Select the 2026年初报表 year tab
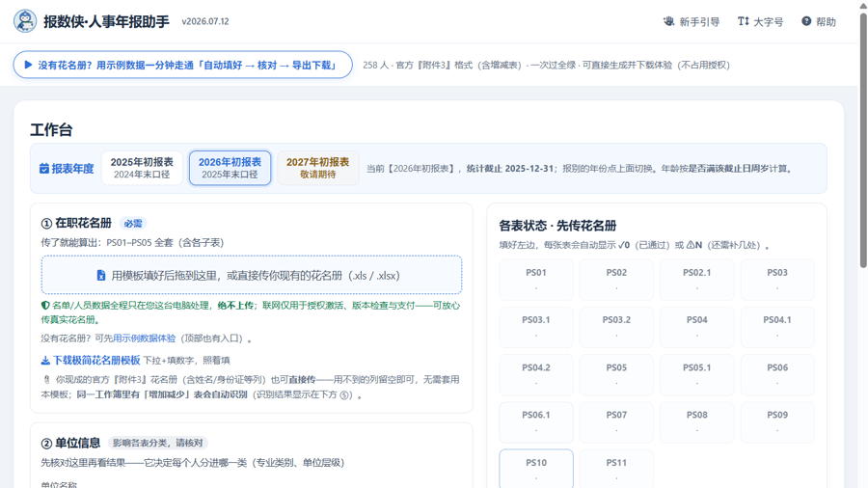 click(230, 168)
